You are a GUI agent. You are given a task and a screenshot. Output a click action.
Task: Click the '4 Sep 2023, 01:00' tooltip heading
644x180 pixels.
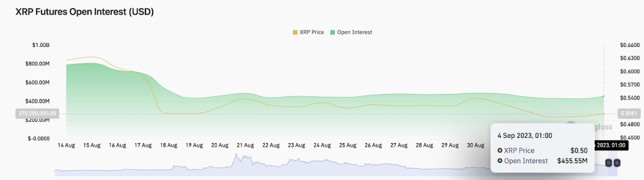pos(525,136)
